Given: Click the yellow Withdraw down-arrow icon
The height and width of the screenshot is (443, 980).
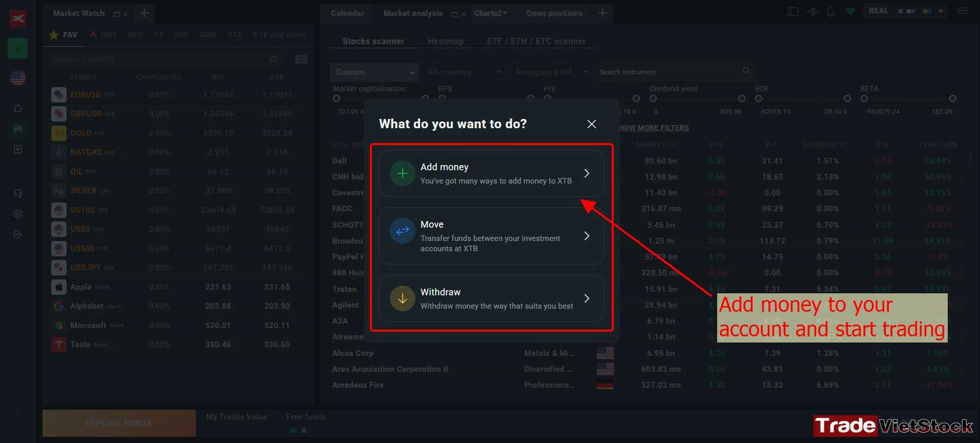Looking at the screenshot, I should click(x=402, y=298).
